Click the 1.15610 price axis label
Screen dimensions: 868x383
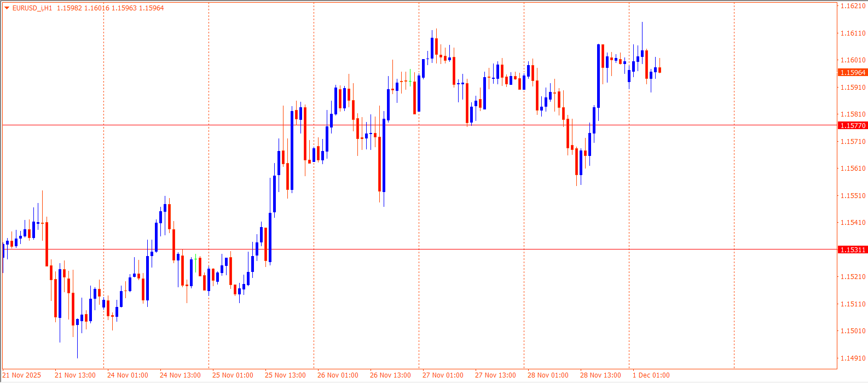pyautogui.click(x=853, y=169)
